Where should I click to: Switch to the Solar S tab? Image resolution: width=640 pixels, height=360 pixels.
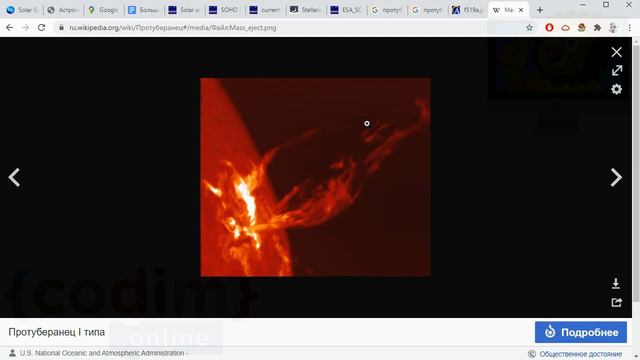[x=22, y=10]
